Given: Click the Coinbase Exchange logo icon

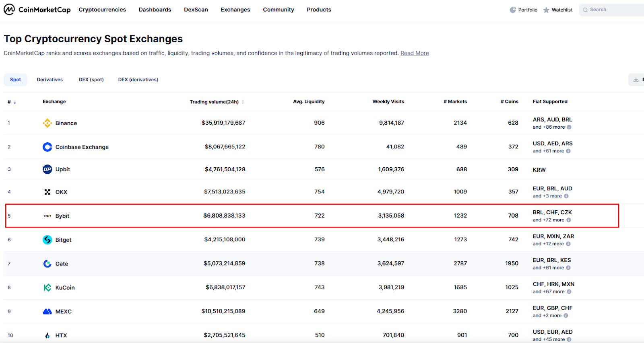Looking at the screenshot, I should tap(47, 147).
